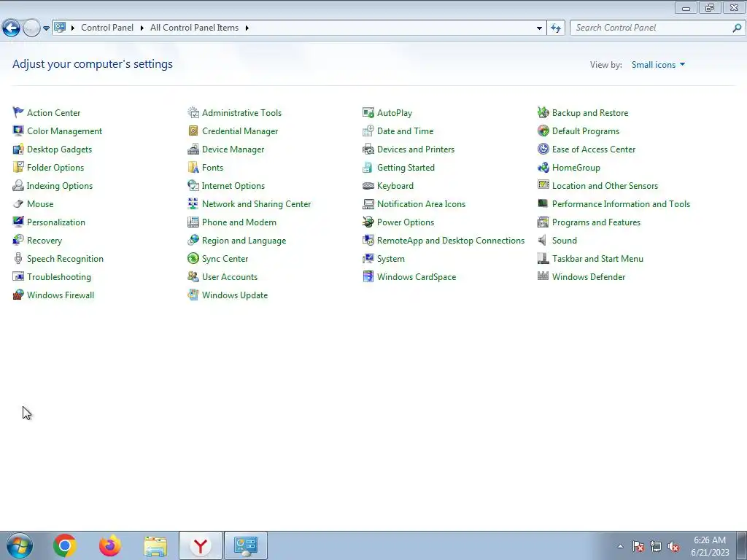Open Troubleshooting settings link
The image size is (747, 560).
[59, 276]
